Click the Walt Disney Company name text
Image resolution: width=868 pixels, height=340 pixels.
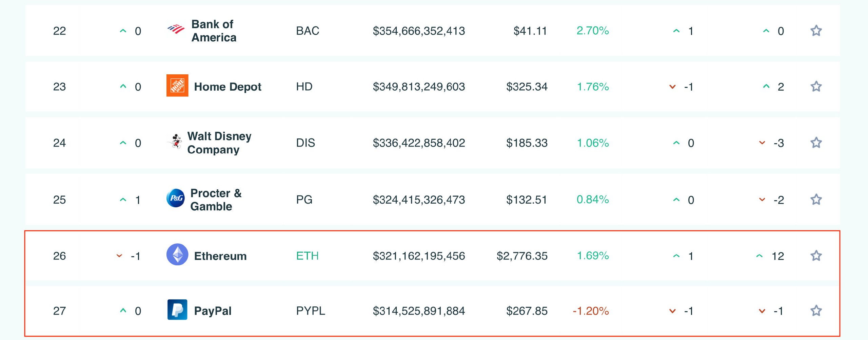(x=219, y=143)
